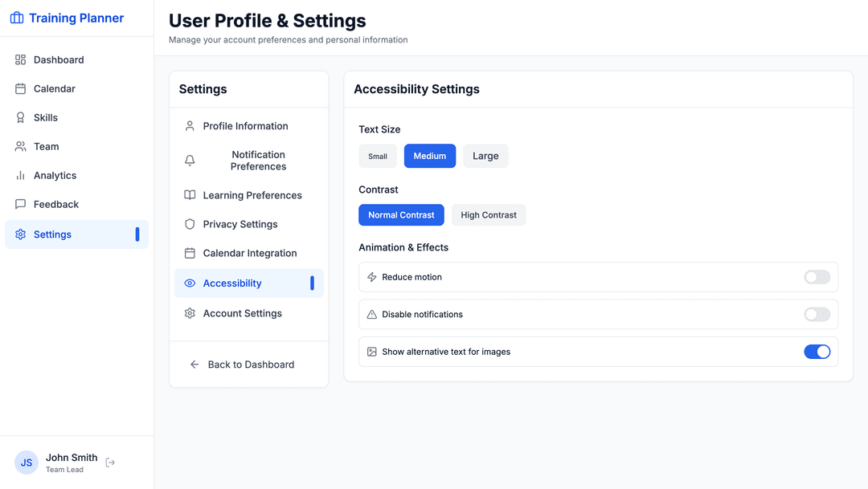Image resolution: width=868 pixels, height=489 pixels.
Task: Switch to High Contrast mode
Action: pos(489,215)
